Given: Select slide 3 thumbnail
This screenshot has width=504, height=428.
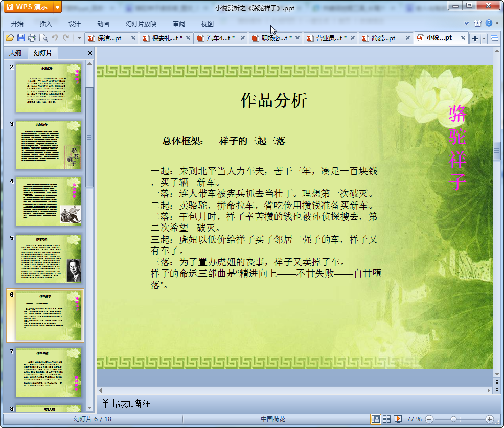Looking at the screenshot, I should (x=49, y=145).
